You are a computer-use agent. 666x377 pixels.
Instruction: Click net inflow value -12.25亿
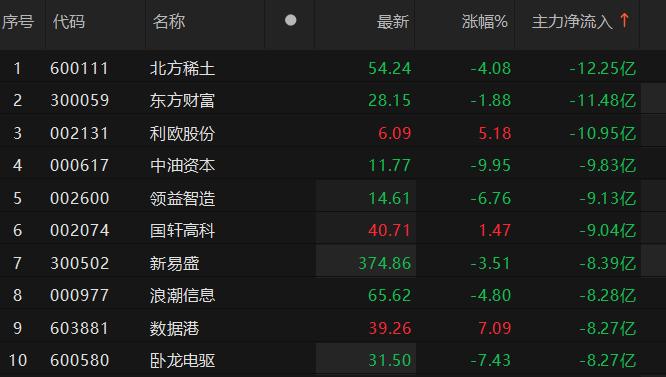[603, 68]
